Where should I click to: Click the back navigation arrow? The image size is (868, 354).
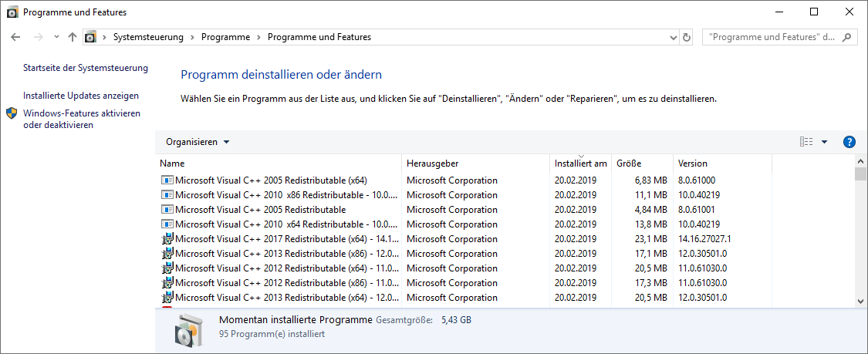click(15, 37)
